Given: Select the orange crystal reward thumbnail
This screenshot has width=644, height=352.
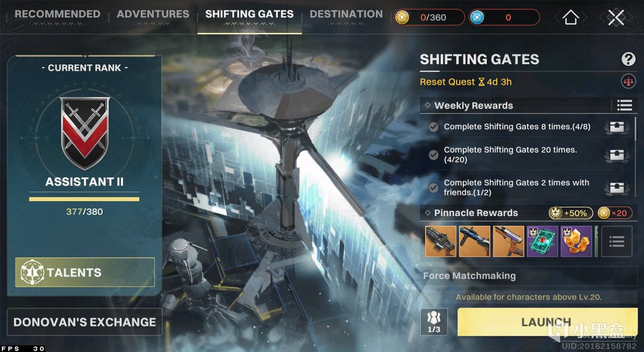Looking at the screenshot, I should click(576, 241).
